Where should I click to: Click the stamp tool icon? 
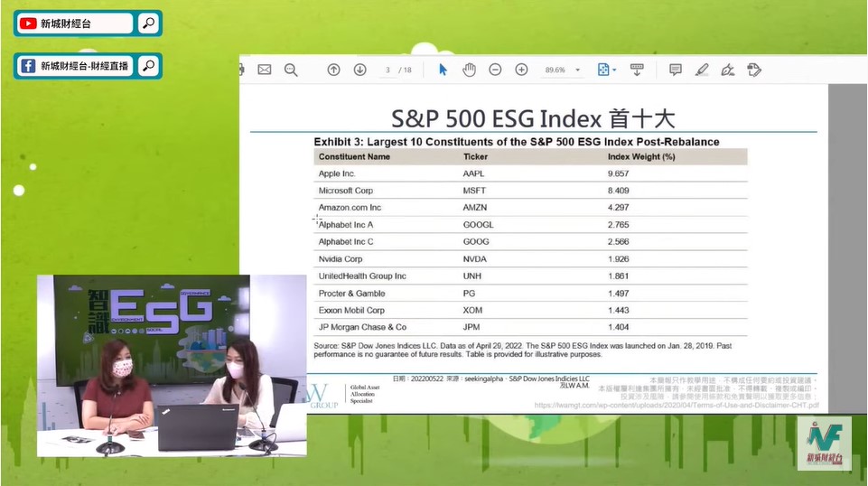pyautogui.click(x=754, y=70)
